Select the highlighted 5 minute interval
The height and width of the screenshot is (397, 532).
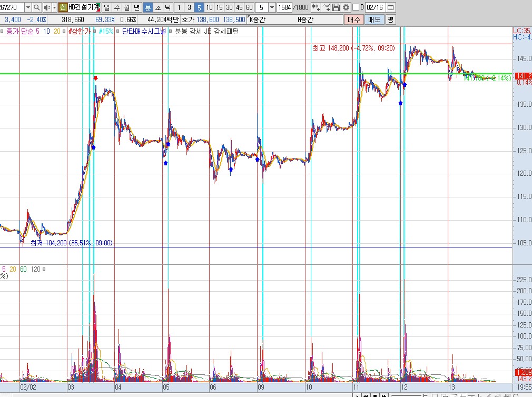(x=199, y=7)
